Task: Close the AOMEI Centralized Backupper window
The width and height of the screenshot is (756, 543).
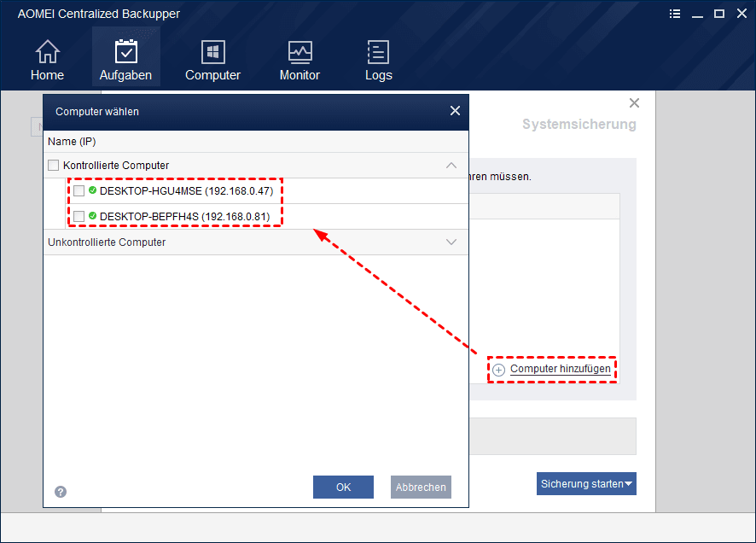Action: 742,14
